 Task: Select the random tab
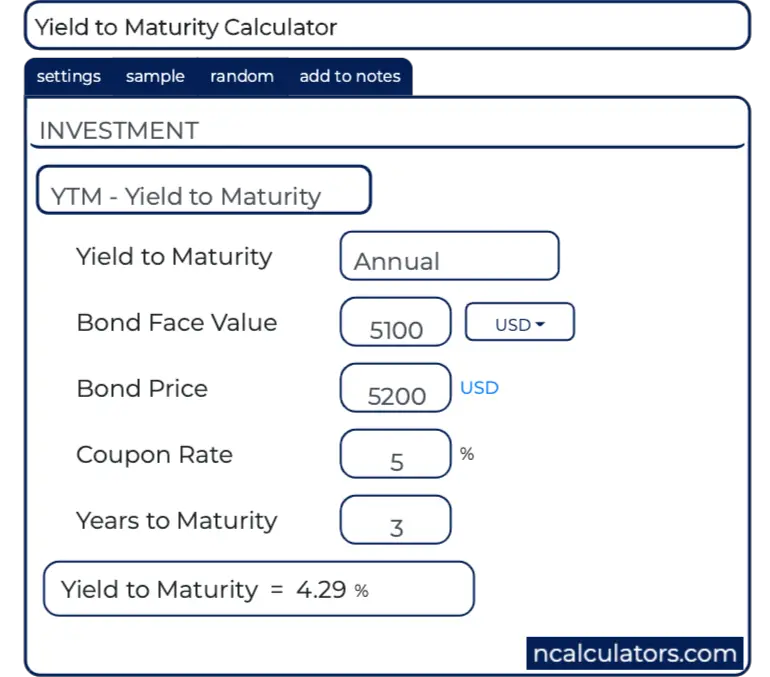[241, 76]
